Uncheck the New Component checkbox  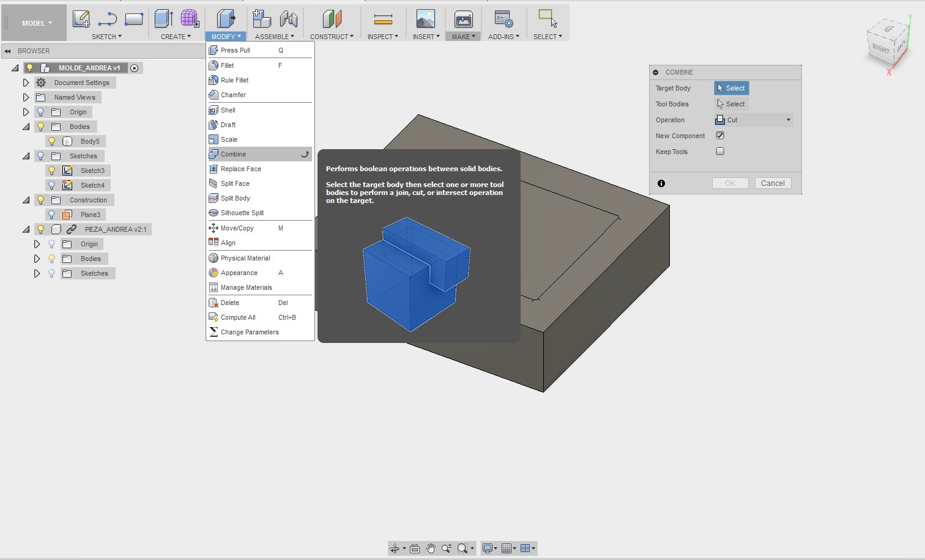[x=720, y=136]
